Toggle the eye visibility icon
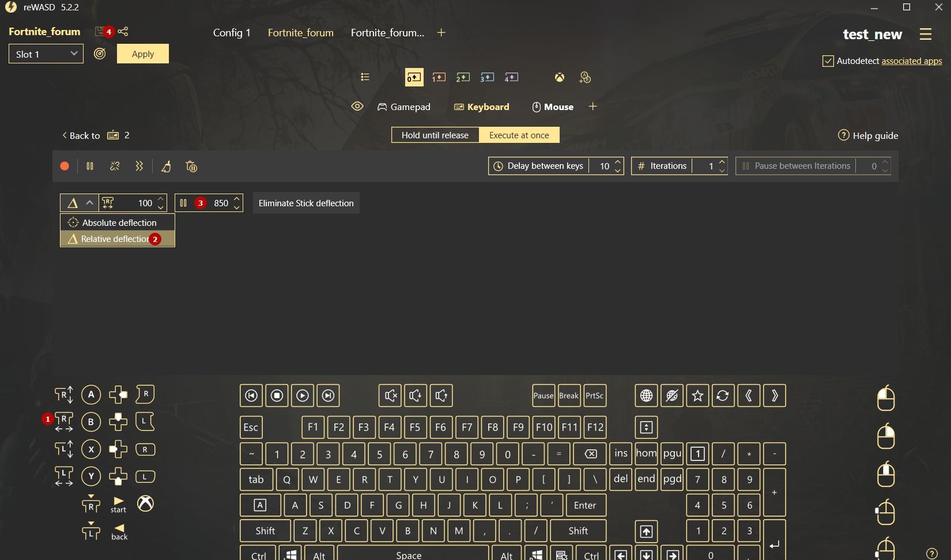951x560 pixels. (x=357, y=107)
